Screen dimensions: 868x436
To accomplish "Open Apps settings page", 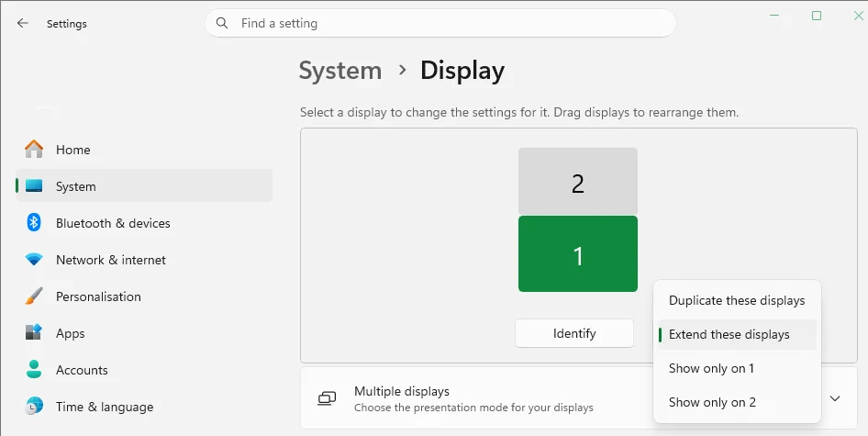I will pyautogui.click(x=144, y=333).
